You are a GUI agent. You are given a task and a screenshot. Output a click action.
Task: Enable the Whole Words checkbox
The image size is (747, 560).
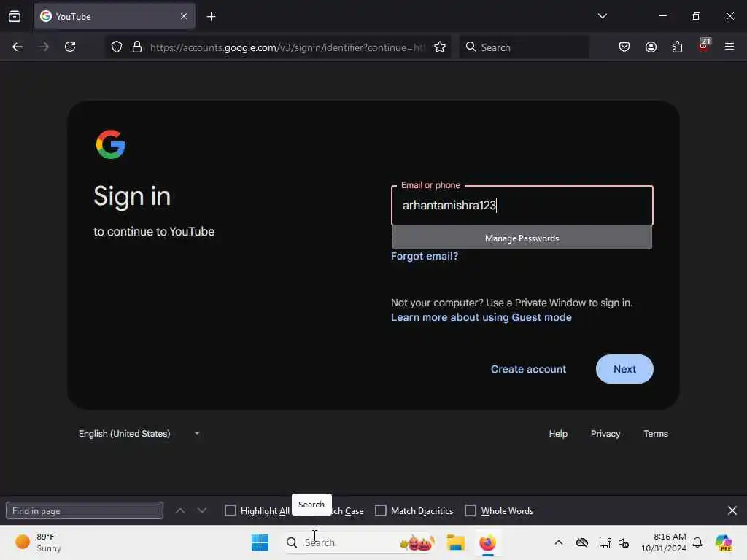(x=471, y=510)
